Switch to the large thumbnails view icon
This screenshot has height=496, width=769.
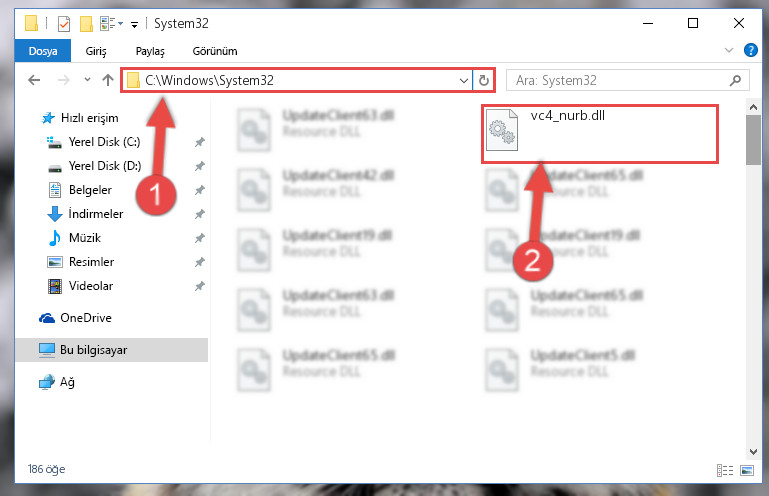pos(747,470)
